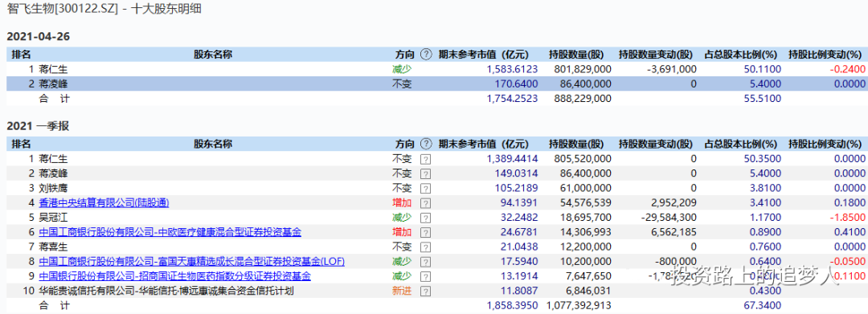The height and width of the screenshot is (314, 868).
Task: Click the help icon in the 2021-04-26 table header
Action: point(426,54)
